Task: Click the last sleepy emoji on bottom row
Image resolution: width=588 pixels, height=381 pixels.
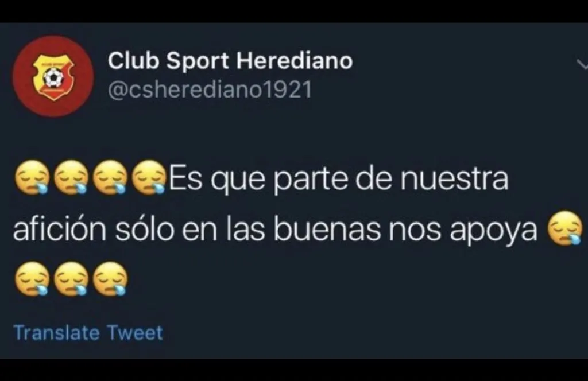Action: click(110, 279)
